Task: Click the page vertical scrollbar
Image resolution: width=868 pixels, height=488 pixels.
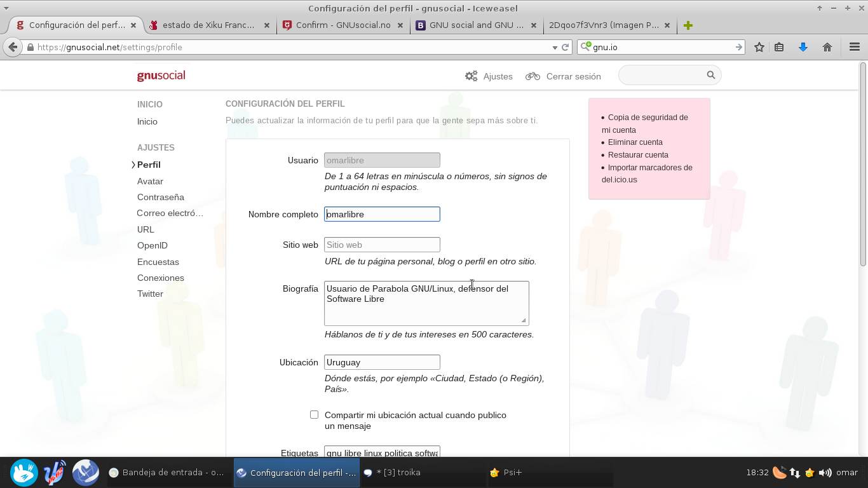Action: 863,164
